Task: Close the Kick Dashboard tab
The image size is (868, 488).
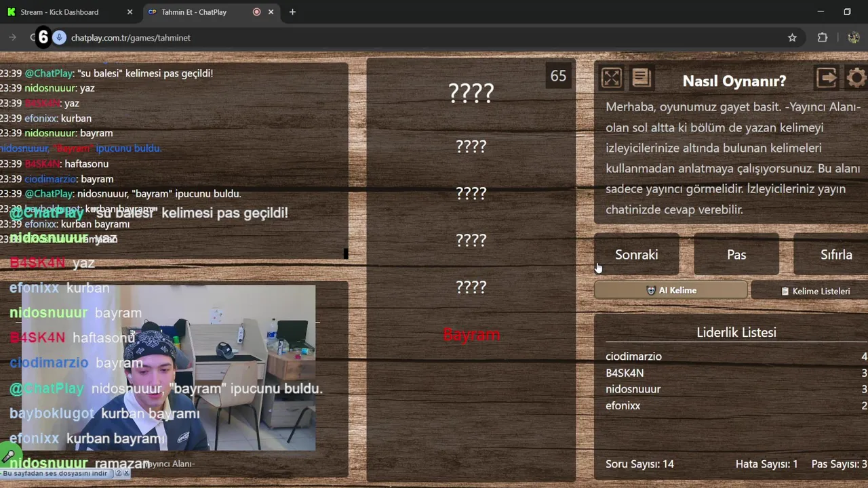Action: (x=130, y=12)
